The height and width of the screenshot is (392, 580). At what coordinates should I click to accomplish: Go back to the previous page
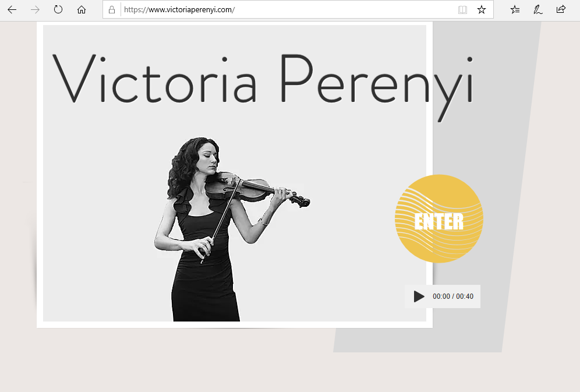12,10
